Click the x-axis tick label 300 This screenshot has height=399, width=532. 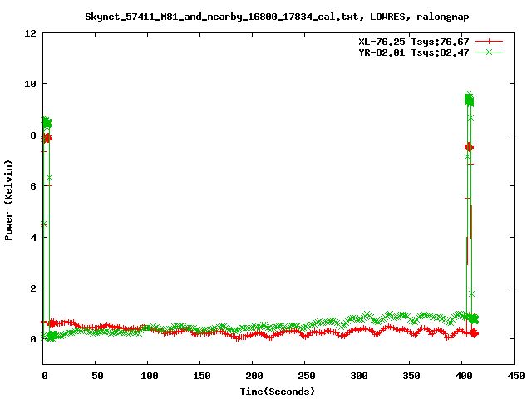click(x=359, y=376)
